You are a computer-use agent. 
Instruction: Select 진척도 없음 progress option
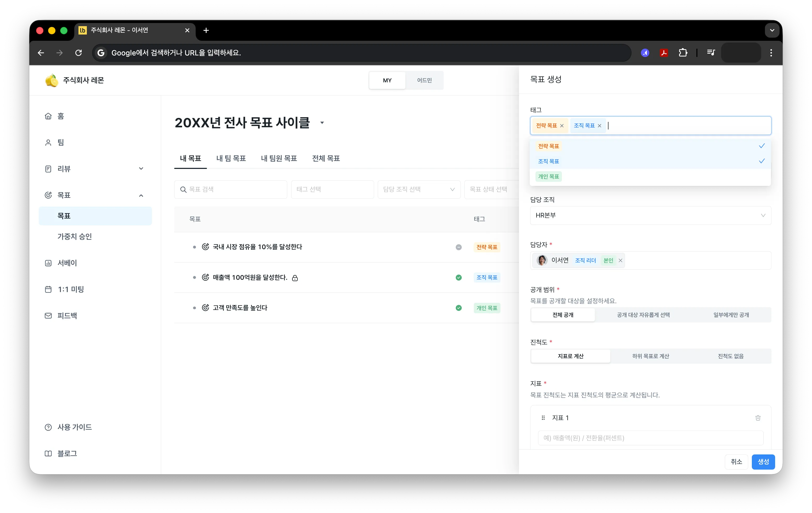730,356
